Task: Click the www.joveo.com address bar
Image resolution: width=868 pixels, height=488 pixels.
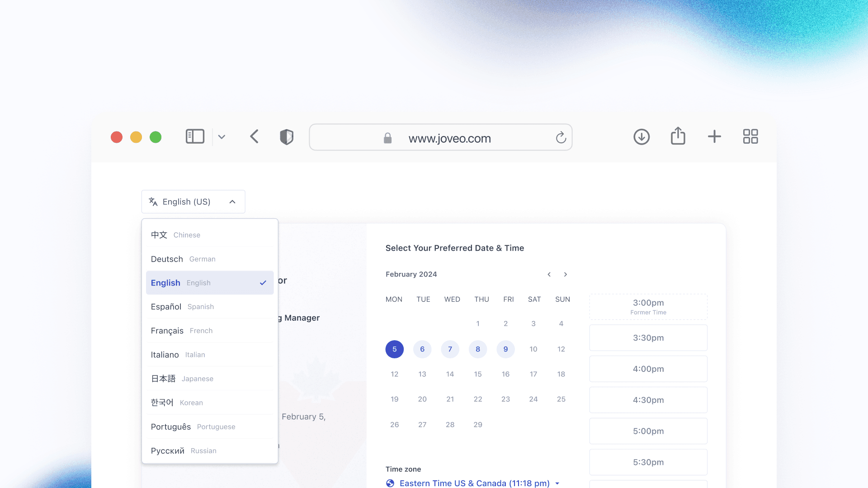Action: (449, 138)
